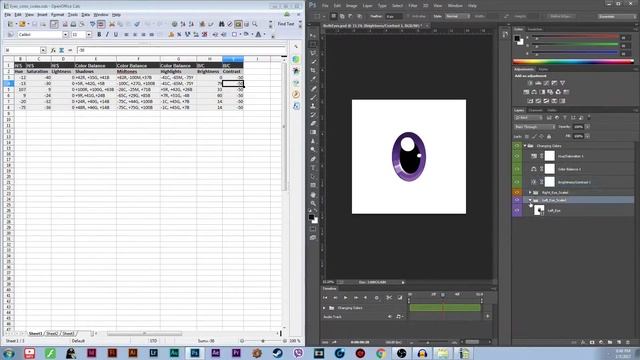
Task: Toggle visibility of Left_Eye layer
Action: (x=517, y=210)
